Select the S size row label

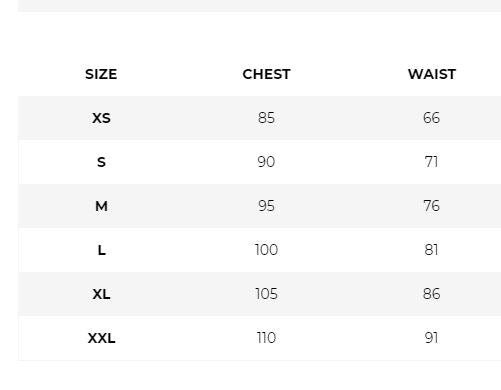coord(101,162)
